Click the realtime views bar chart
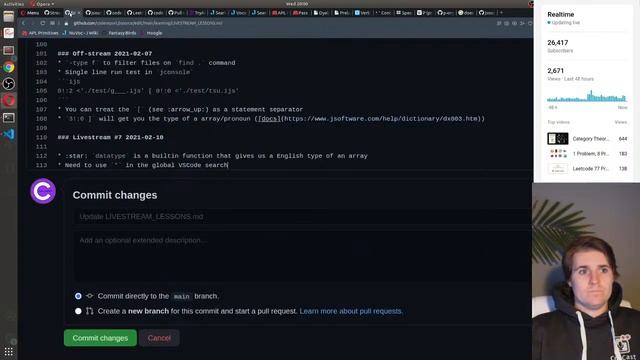Viewport: 640px width, 360px height. (587, 96)
